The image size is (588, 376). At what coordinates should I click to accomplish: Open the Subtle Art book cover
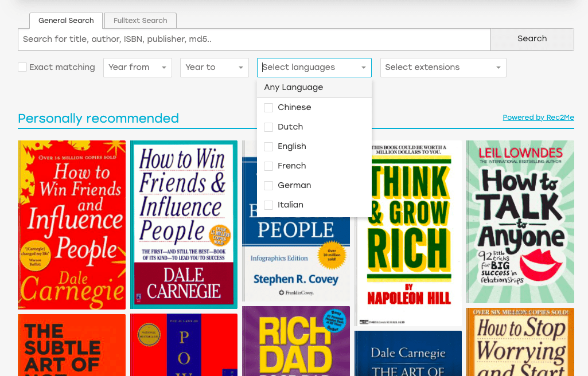tap(71, 344)
